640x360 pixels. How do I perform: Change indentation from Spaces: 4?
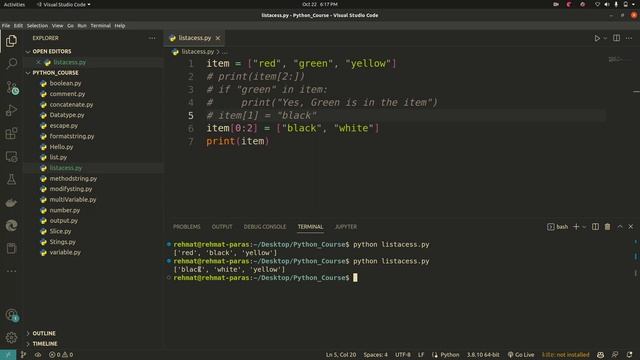pos(376,355)
